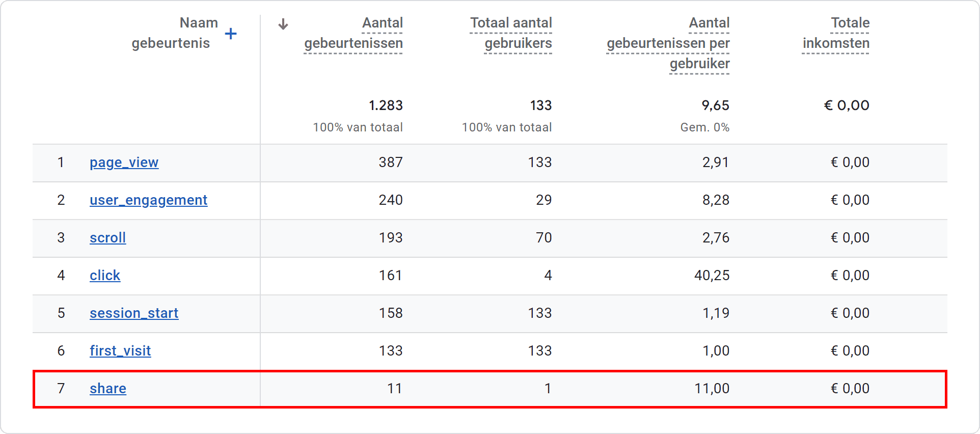Open the session_start event link

(x=134, y=313)
